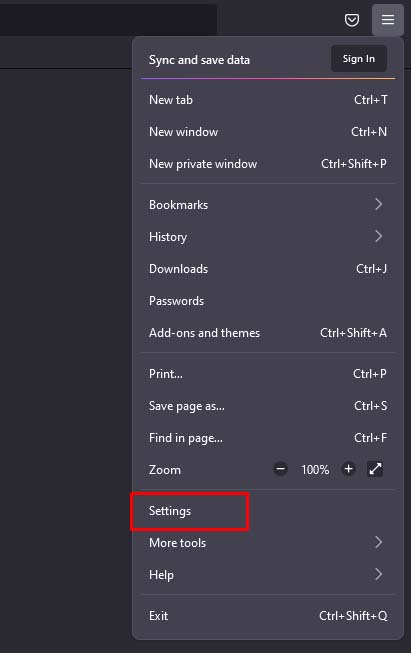Open Passwords from the menu

268,301
